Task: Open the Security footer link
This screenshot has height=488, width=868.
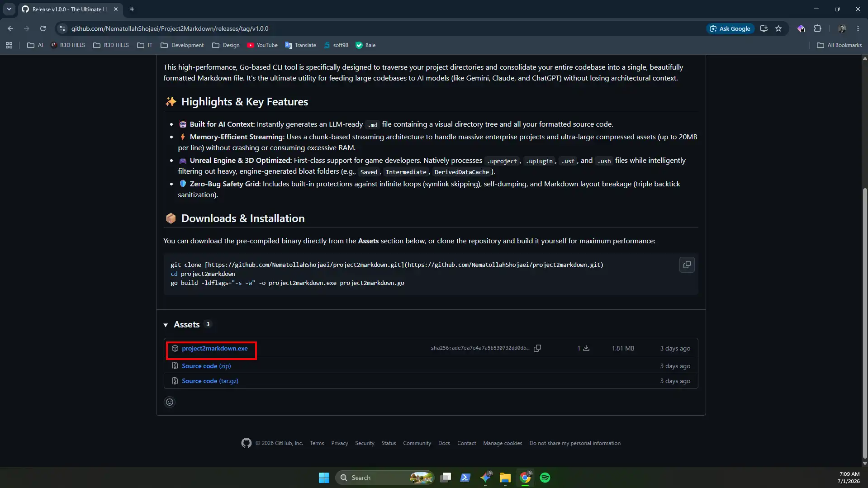Action: pos(365,443)
